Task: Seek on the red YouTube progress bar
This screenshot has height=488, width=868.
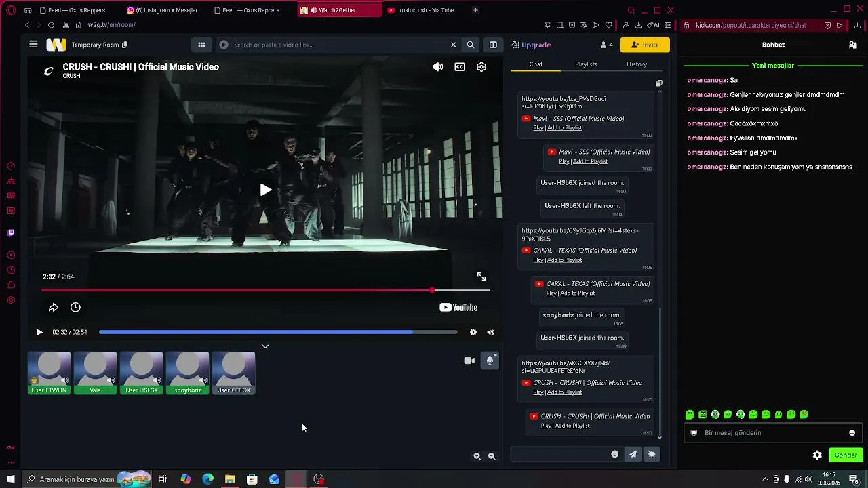Action: 265,290
